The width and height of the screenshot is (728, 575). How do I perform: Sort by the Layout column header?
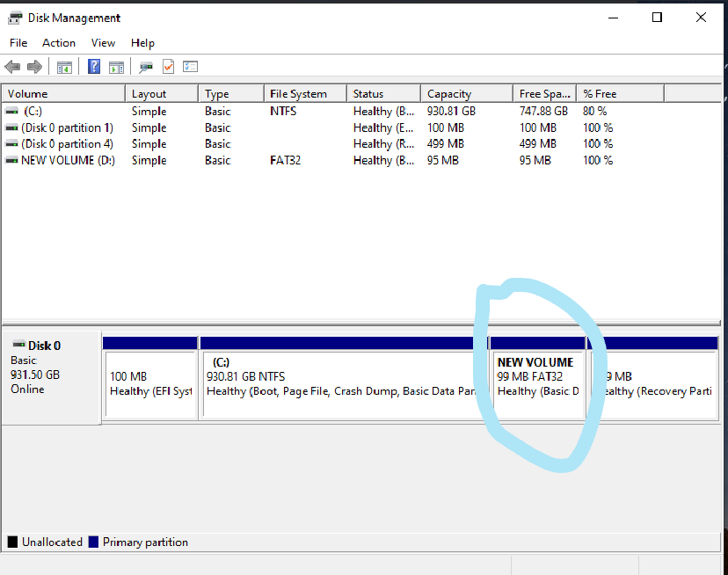click(x=162, y=94)
